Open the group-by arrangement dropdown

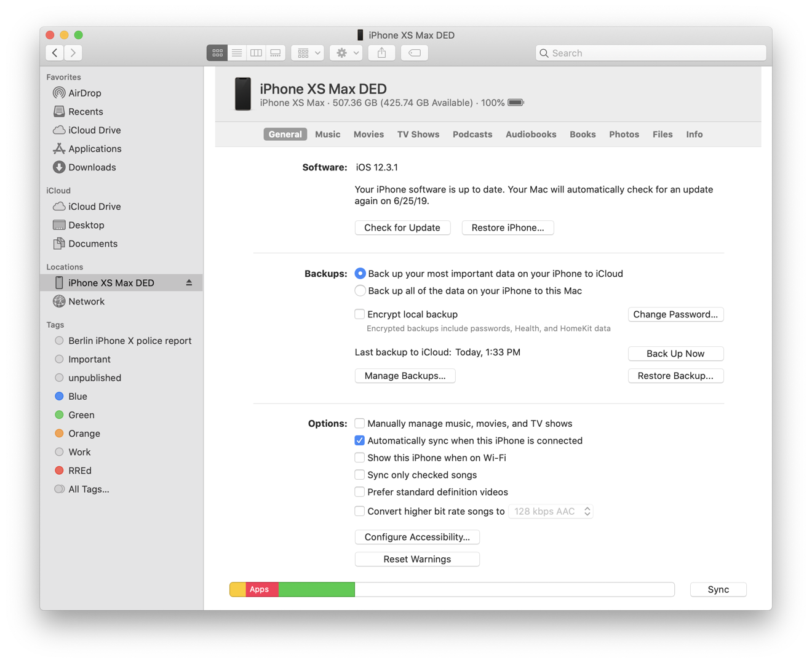308,53
